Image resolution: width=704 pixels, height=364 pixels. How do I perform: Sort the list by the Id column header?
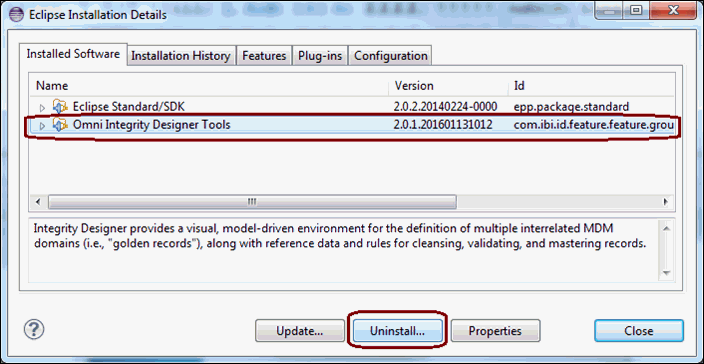pos(591,85)
